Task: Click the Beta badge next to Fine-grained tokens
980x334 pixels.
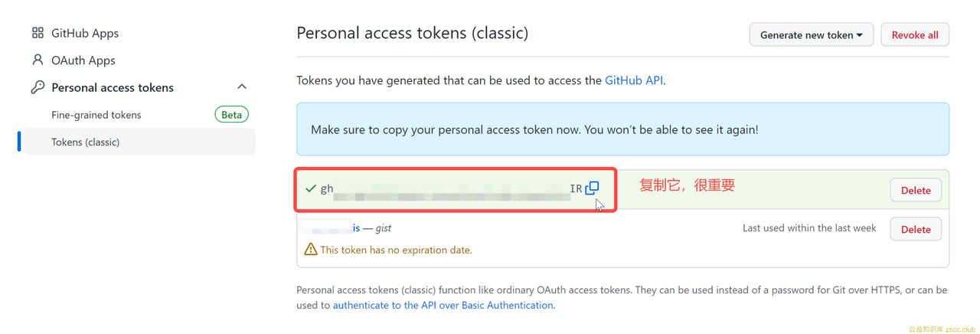Action: [231, 115]
